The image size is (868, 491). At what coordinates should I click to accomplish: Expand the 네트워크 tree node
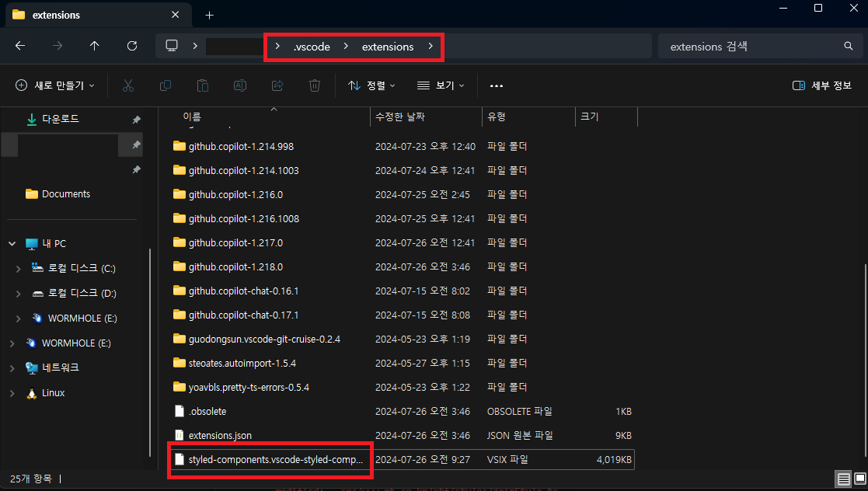pos(12,367)
